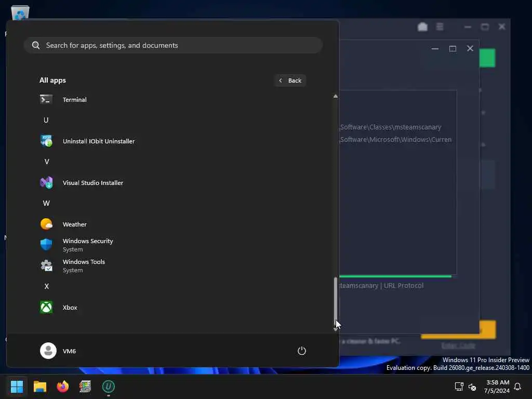This screenshot has width=532, height=399.
Task: Select the Software\Classes\msteamscanary registry line
Action: click(391, 127)
